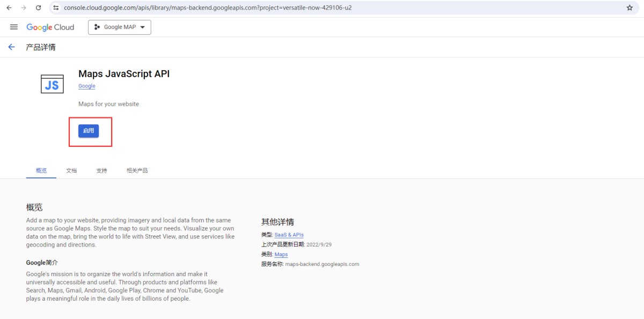The width and height of the screenshot is (644, 319).
Task: Switch to the 概览 tab
Action: [41, 170]
